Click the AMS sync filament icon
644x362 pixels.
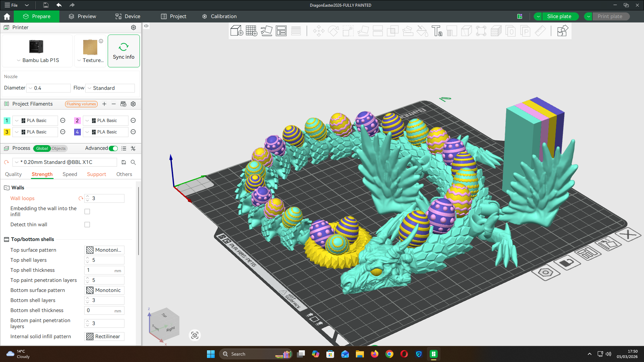tap(123, 104)
